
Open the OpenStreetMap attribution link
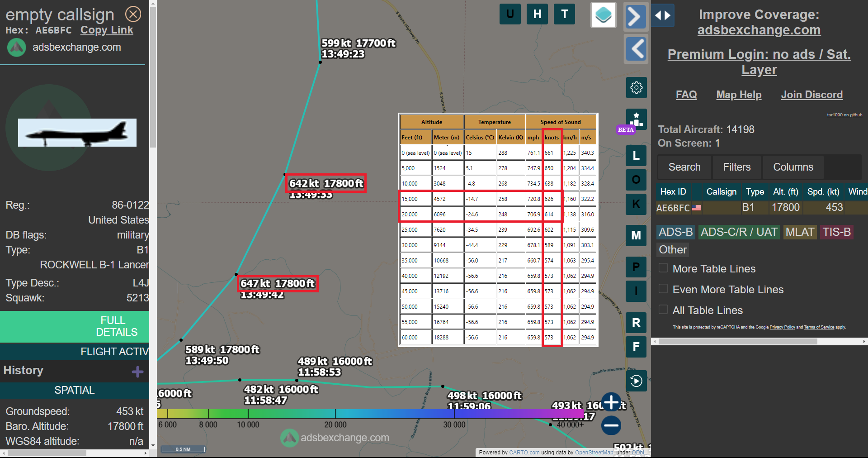(594, 453)
